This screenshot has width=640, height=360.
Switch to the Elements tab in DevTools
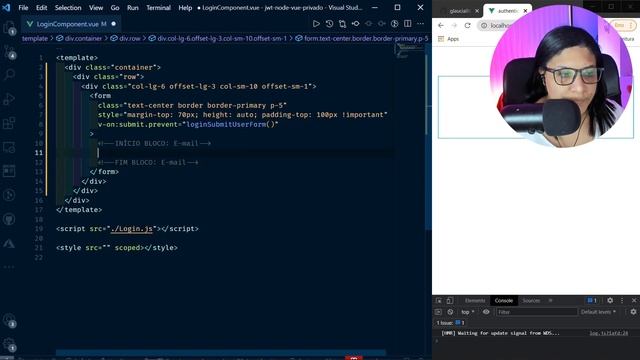(x=475, y=300)
